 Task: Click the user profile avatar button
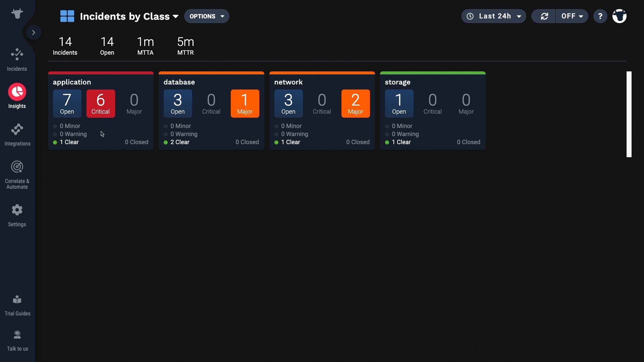620,16
